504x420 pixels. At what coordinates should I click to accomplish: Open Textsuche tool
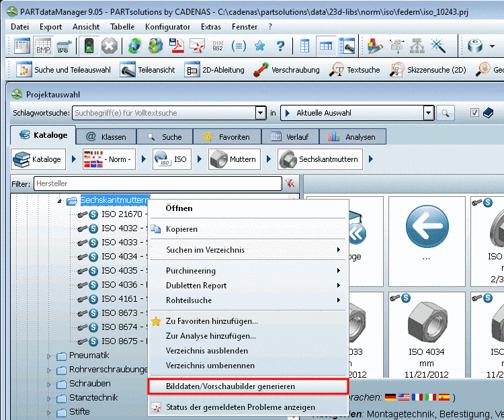point(354,70)
